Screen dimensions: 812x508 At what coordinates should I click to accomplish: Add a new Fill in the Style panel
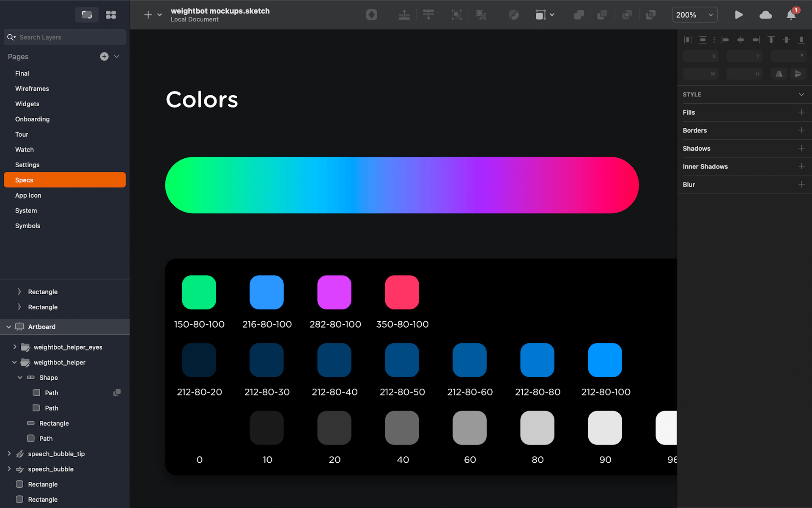802,112
